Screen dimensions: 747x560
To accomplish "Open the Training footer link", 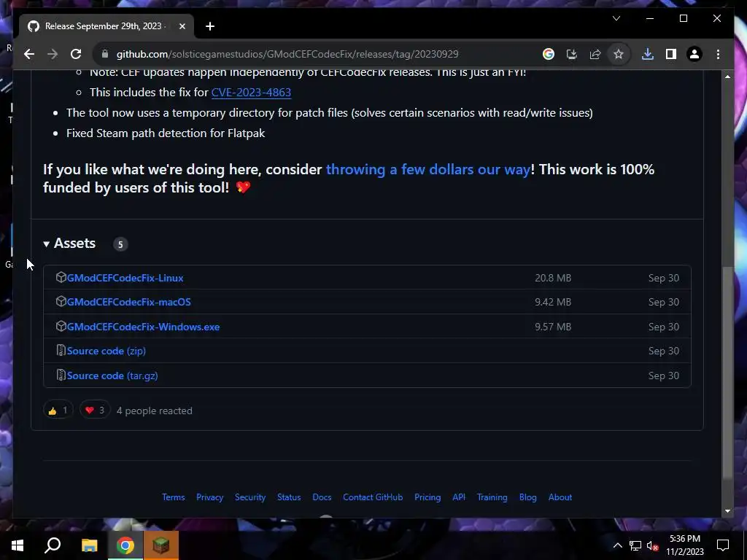I will coord(492,497).
